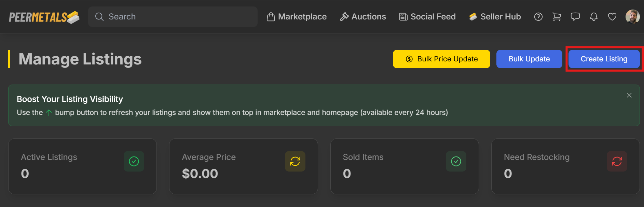Open the shopping cart
The image size is (644, 207).
557,17
